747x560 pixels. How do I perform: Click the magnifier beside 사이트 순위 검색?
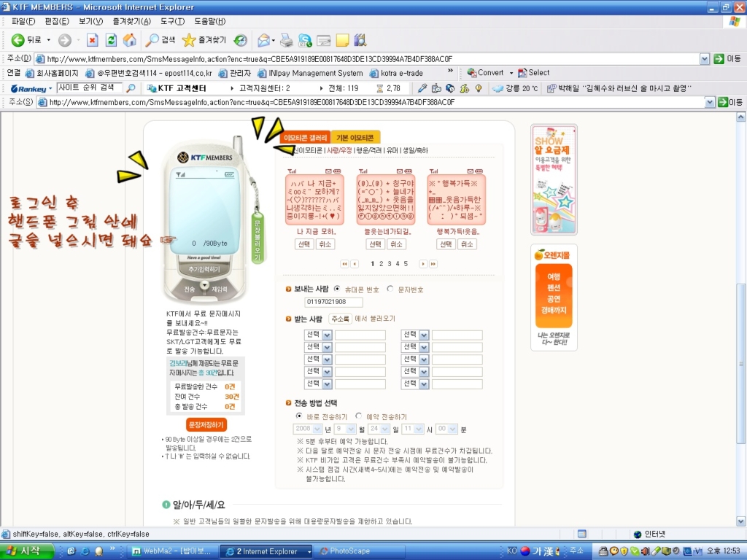click(131, 88)
